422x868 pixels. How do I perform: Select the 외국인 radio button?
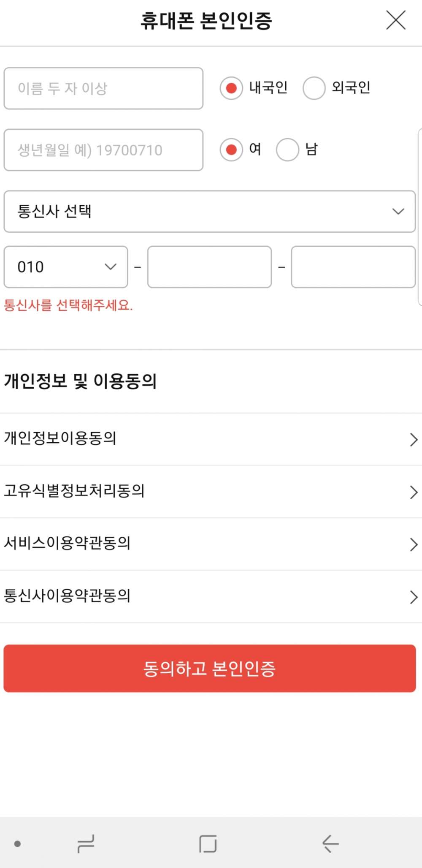[x=314, y=88]
